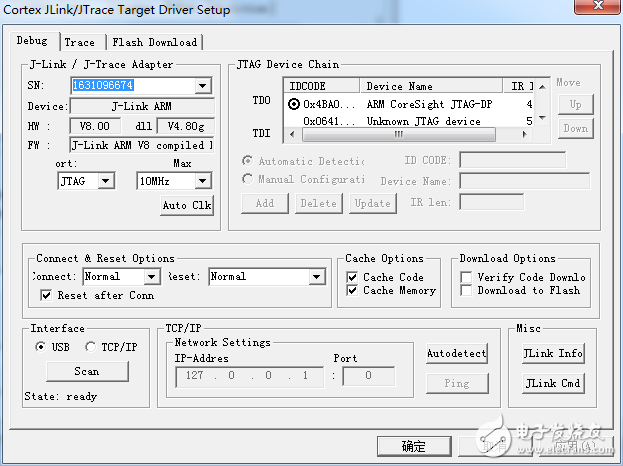The height and width of the screenshot is (466, 623).
Task: Confirm with the 确定 button
Action: [x=414, y=446]
